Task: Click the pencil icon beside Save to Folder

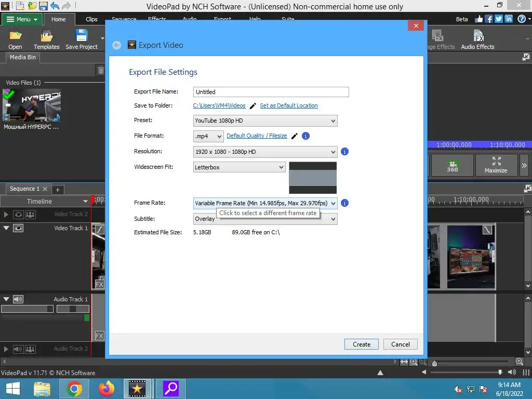Action: [253, 106]
